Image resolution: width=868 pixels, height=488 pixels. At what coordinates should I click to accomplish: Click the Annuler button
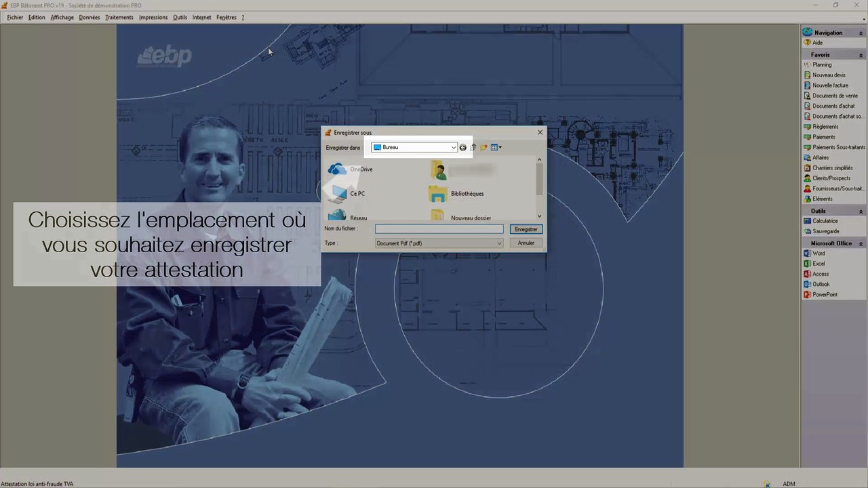(526, 243)
